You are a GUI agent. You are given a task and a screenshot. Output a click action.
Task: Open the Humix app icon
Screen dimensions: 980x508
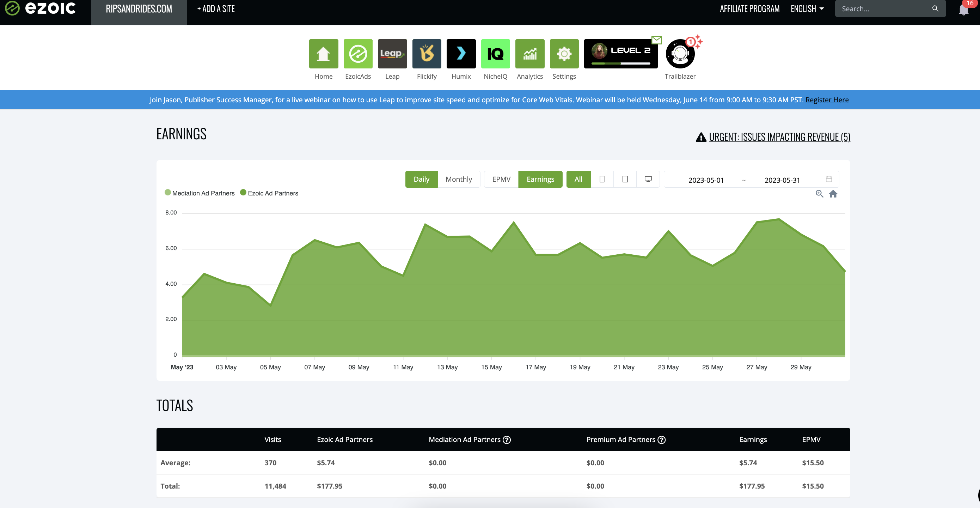point(461,54)
